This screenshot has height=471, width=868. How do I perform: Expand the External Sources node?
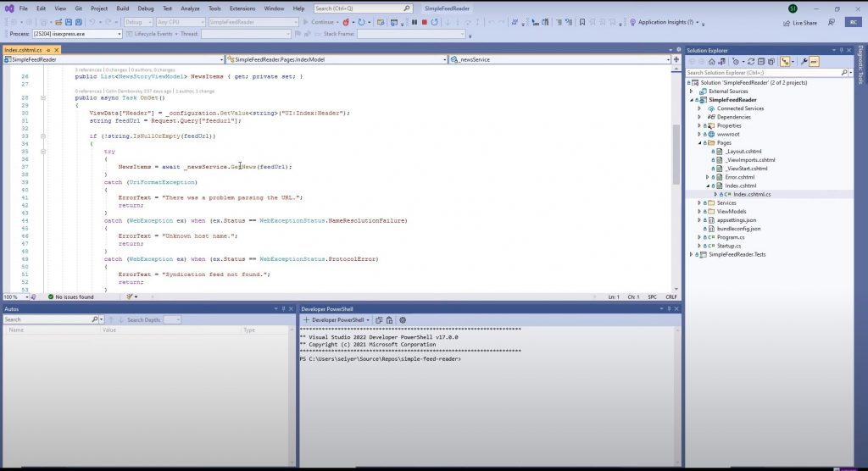click(691, 91)
